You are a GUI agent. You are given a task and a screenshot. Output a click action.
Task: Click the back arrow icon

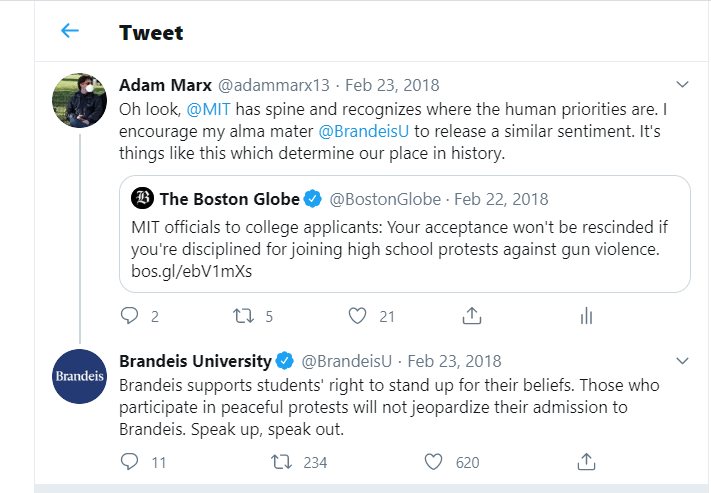69,31
